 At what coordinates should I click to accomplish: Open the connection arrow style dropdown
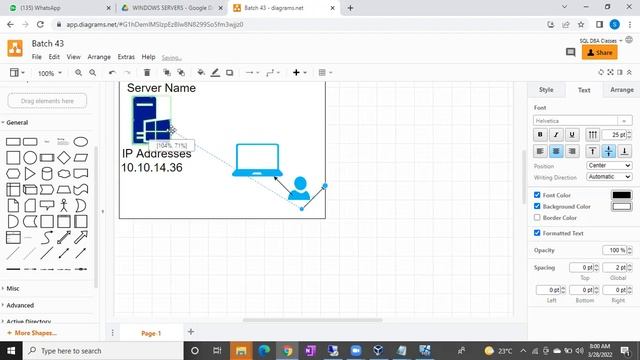[x=252, y=73]
